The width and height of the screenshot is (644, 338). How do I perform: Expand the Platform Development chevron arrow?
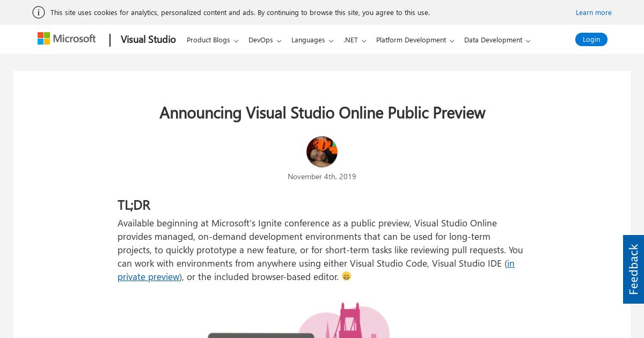point(452,41)
